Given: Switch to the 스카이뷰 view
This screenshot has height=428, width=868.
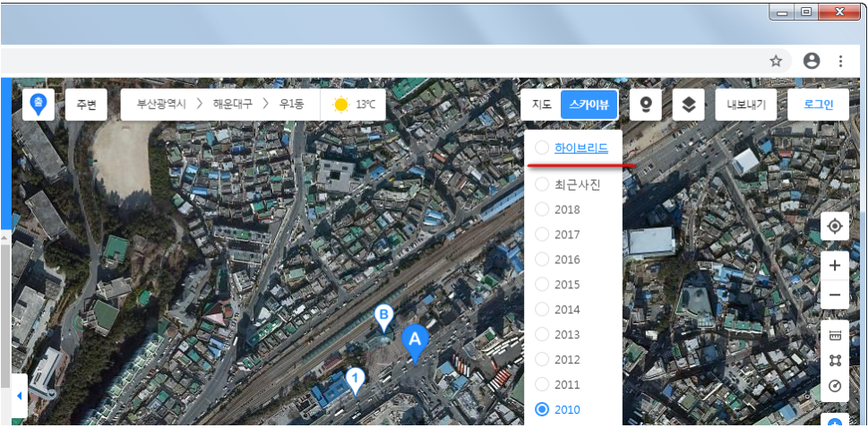Looking at the screenshot, I should [589, 105].
